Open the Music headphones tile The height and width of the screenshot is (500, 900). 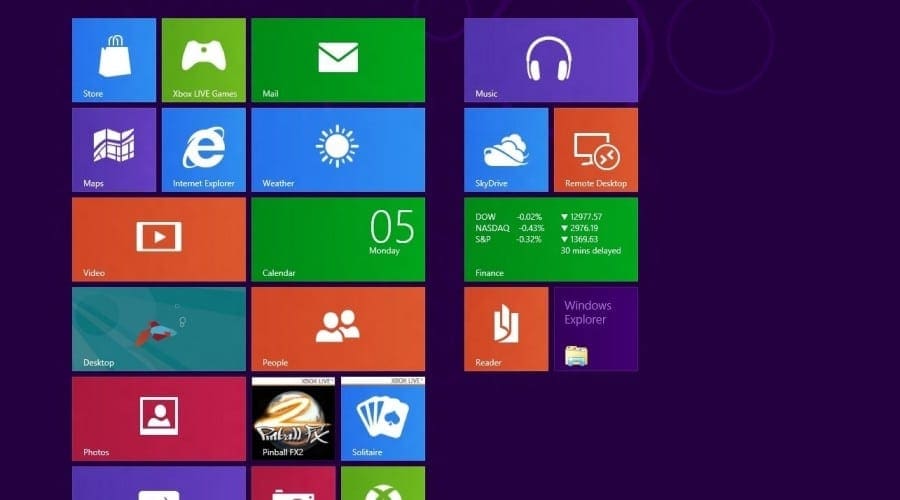[550, 60]
